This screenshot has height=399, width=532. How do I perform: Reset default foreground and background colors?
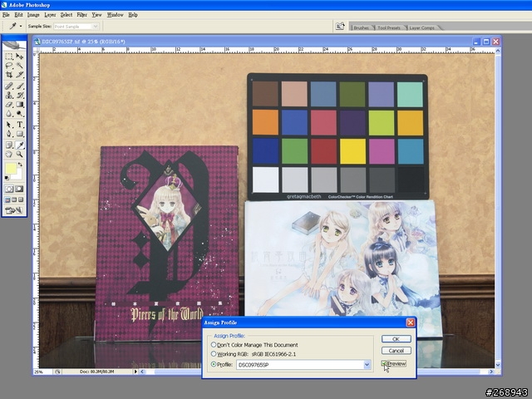point(7,178)
